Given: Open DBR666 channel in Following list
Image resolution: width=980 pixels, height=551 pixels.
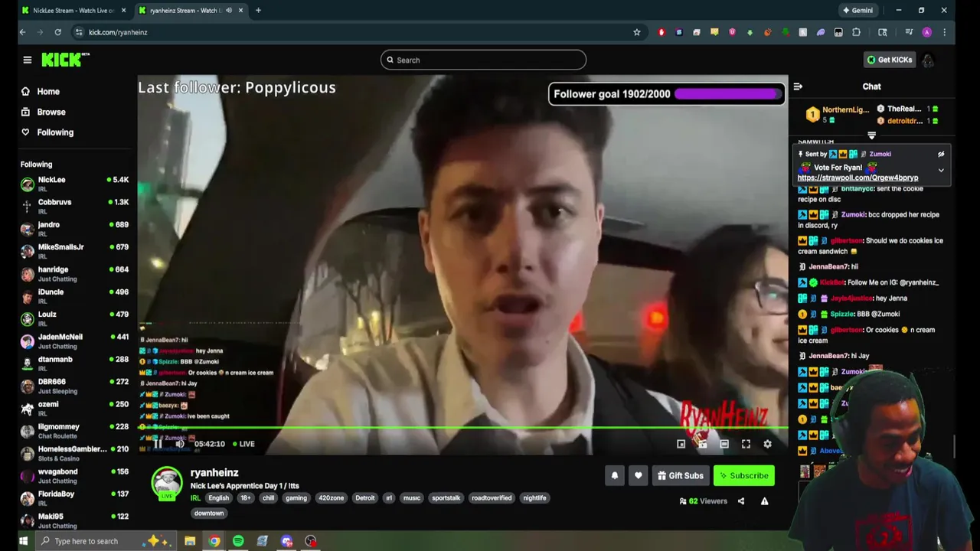Looking at the screenshot, I should click(74, 386).
